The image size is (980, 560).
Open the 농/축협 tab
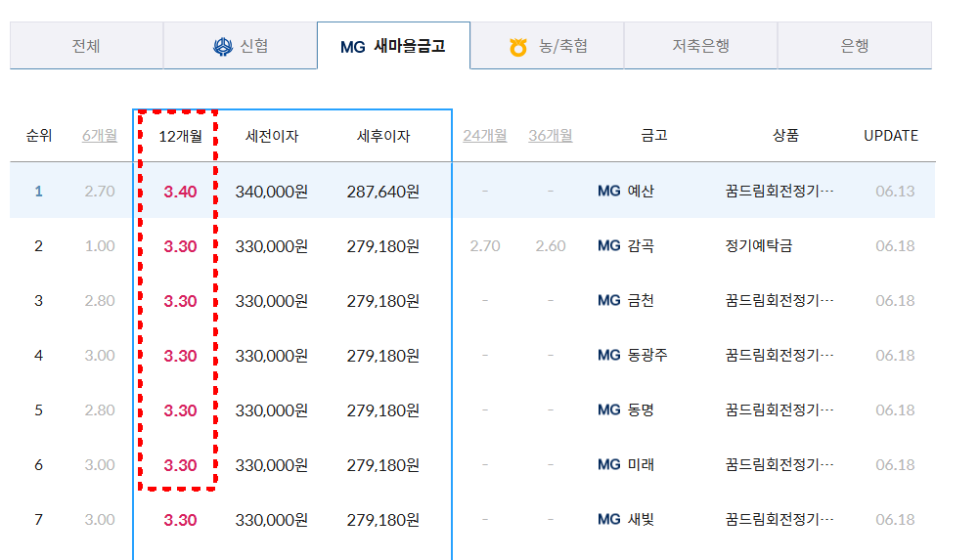pos(547,46)
